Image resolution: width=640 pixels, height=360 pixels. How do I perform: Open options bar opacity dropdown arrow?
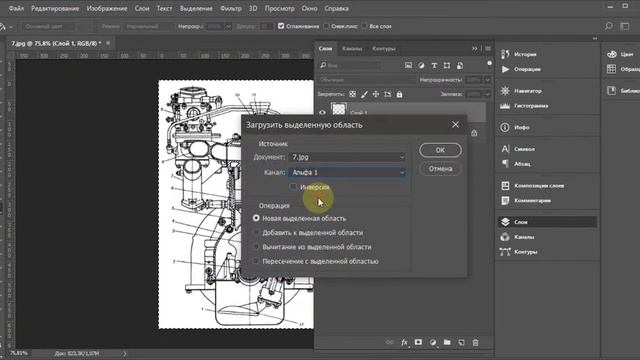tap(228, 26)
